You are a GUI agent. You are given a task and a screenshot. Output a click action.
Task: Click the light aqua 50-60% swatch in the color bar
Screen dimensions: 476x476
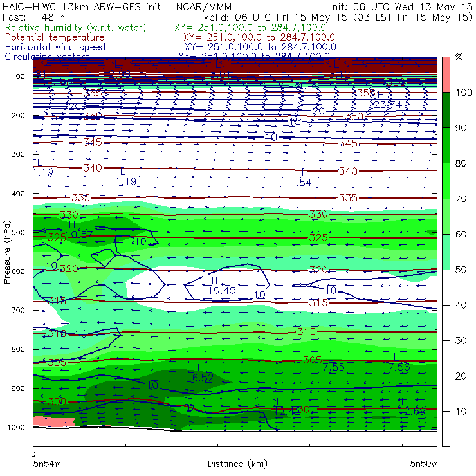point(446,252)
